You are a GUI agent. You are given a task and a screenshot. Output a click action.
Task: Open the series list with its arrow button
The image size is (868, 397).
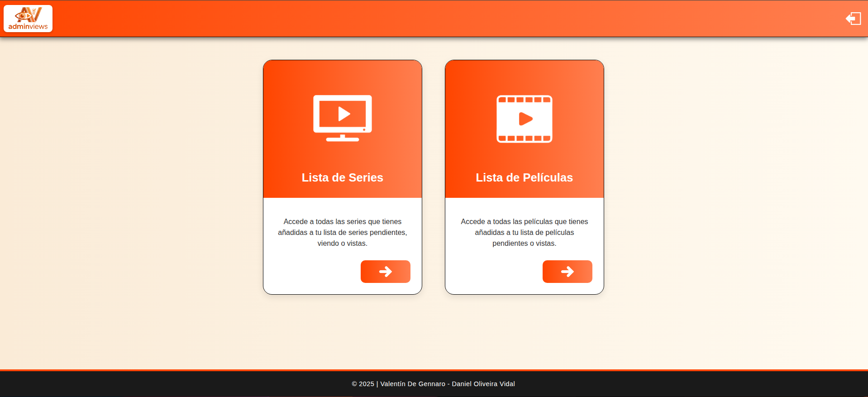[385, 272]
